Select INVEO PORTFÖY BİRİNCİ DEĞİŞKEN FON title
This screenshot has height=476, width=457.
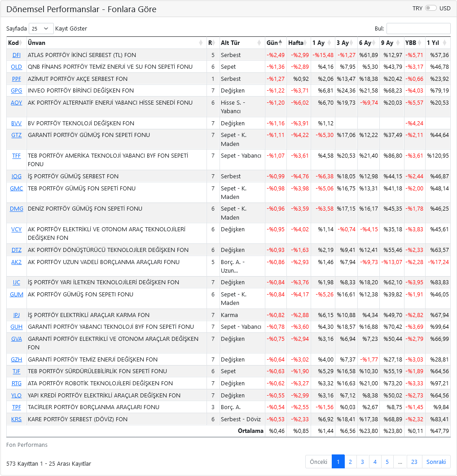point(81,91)
